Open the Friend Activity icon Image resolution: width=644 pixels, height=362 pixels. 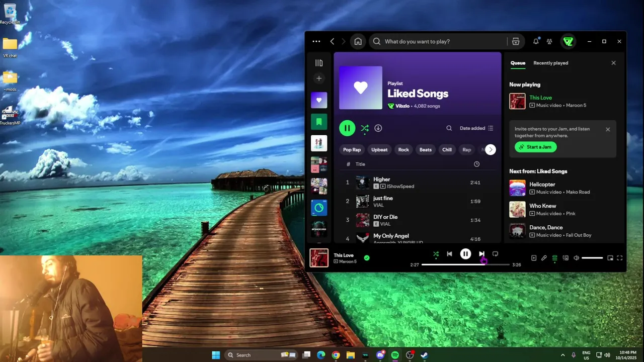[549, 42]
